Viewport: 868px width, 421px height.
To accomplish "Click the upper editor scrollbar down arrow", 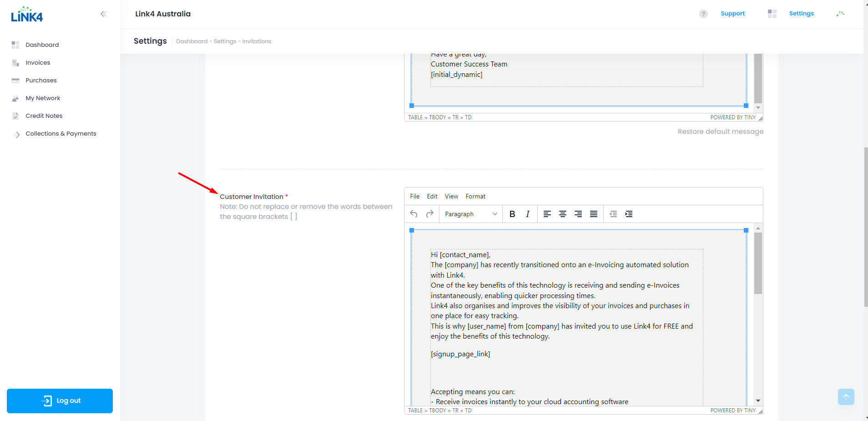I will pos(758,108).
